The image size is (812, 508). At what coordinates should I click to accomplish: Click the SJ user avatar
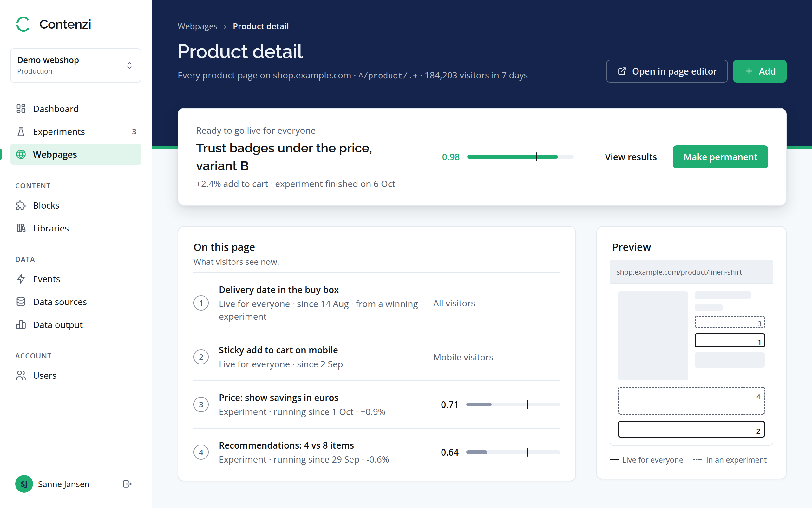click(24, 484)
